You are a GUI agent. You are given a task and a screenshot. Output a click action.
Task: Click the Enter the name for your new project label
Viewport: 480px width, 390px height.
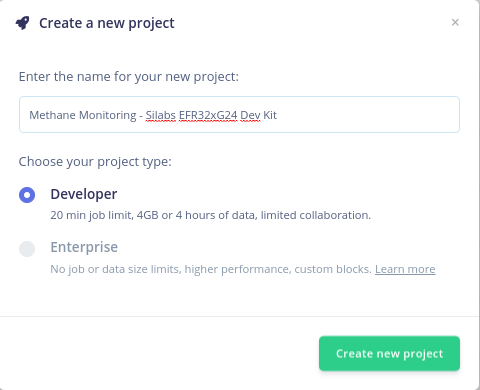pyautogui.click(x=129, y=77)
